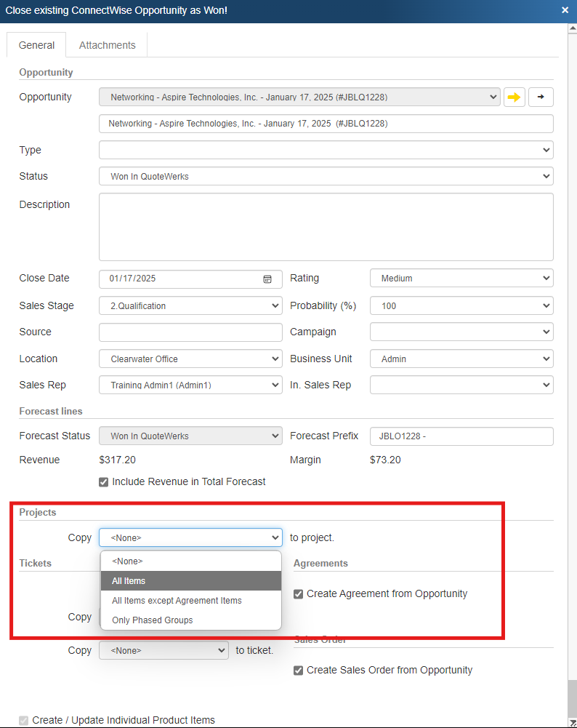Open the ticket Copy dropdown showing None

tap(164, 651)
